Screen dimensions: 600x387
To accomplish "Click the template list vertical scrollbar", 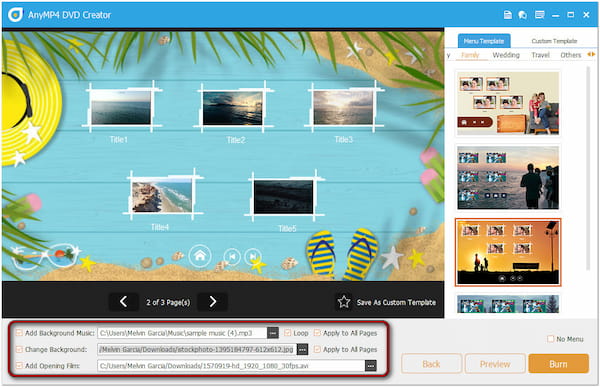I will coord(589,168).
